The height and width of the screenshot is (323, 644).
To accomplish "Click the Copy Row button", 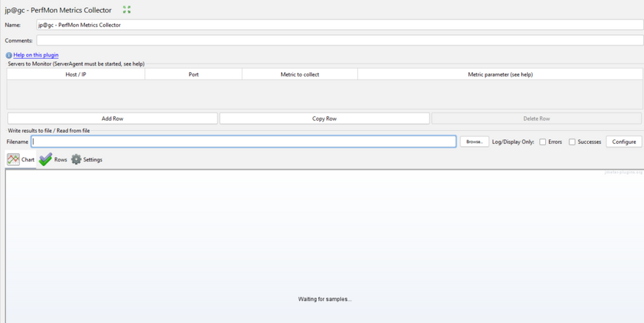I will tap(324, 118).
